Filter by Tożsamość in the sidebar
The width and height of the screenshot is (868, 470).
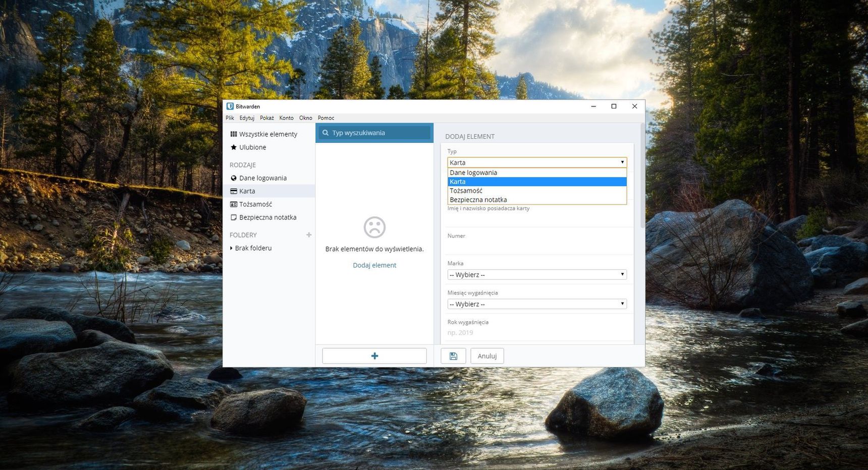tap(268, 204)
